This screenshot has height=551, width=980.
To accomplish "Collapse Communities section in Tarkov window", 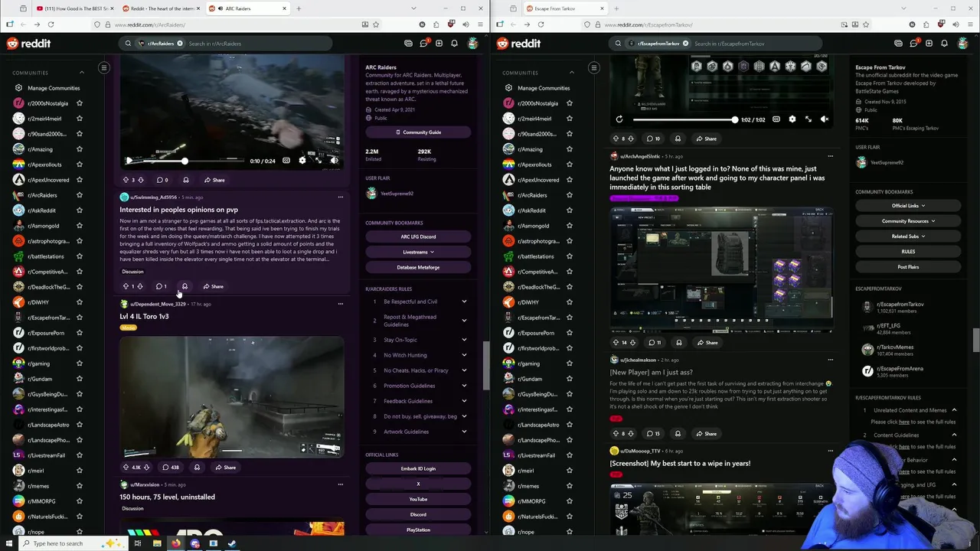I will click(571, 73).
